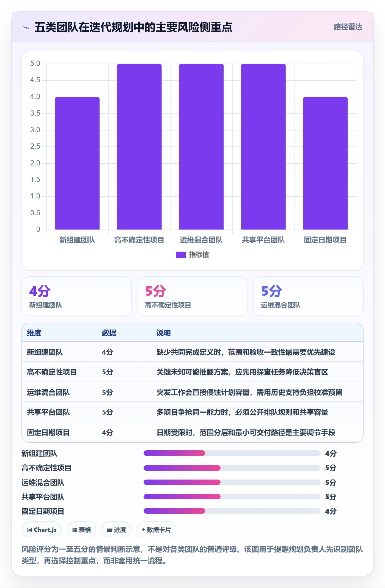Click the 维度 column header
Image resolution: width=385 pixels, height=588 pixels.
pyautogui.click(x=34, y=333)
